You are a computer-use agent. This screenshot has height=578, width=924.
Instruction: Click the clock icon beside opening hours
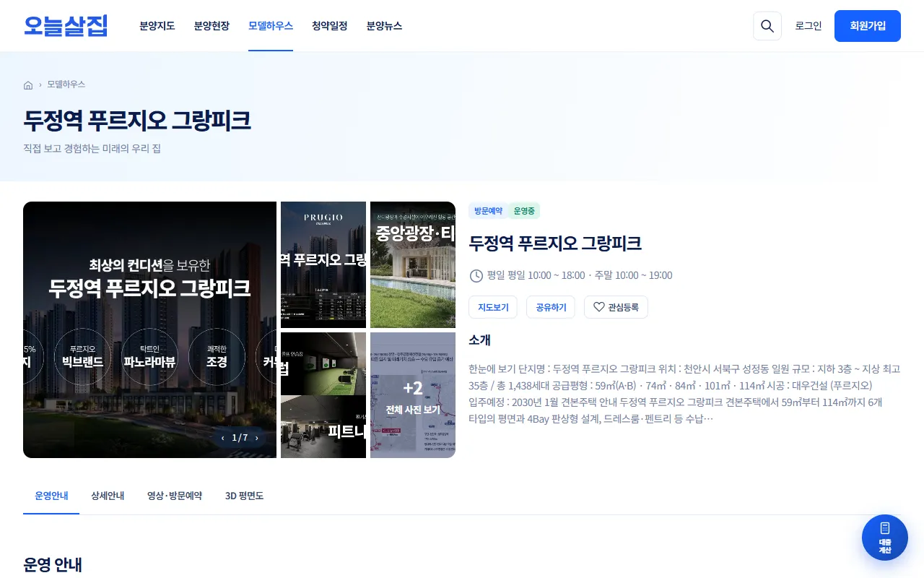[476, 275]
